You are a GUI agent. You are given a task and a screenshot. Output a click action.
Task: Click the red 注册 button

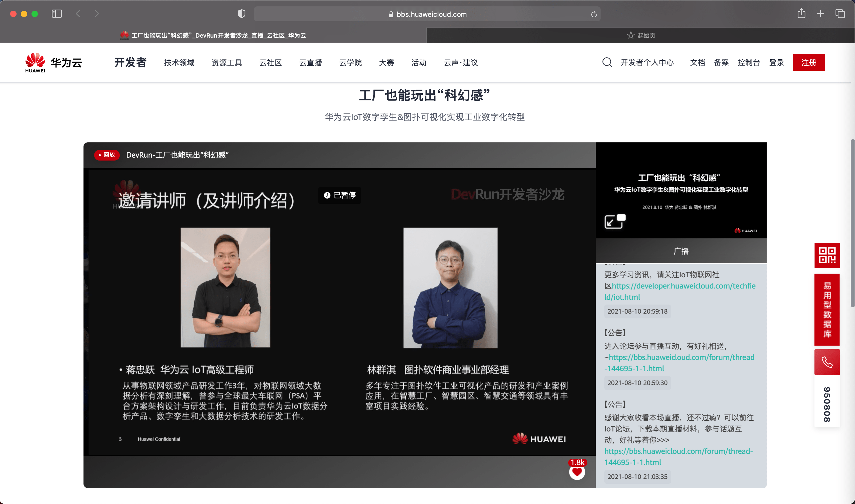point(809,62)
